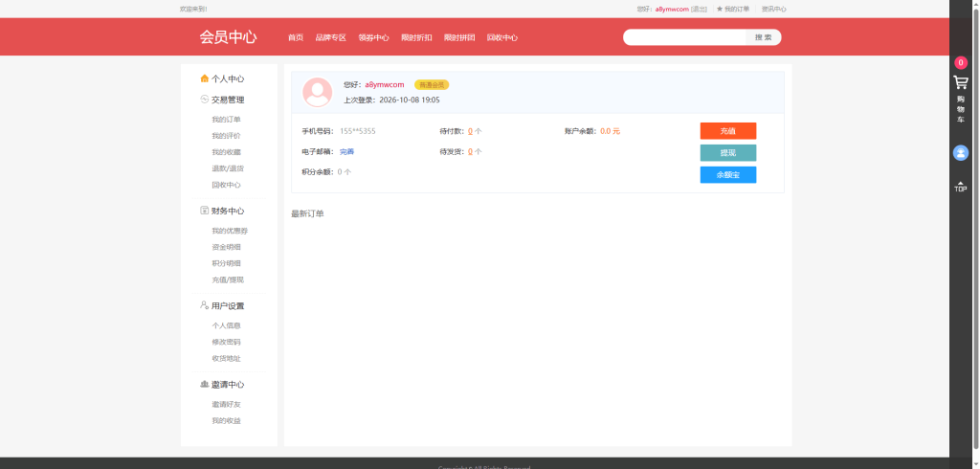
Task: Open 余额宝 button
Action: 728,175
